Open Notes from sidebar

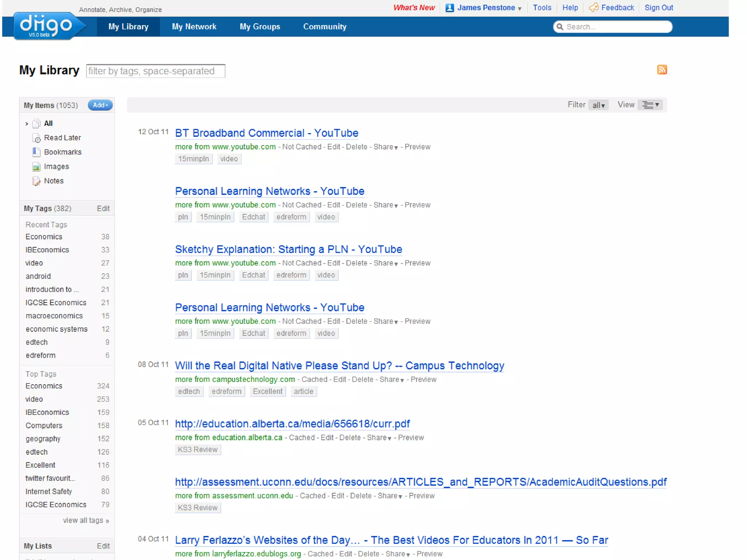click(54, 181)
